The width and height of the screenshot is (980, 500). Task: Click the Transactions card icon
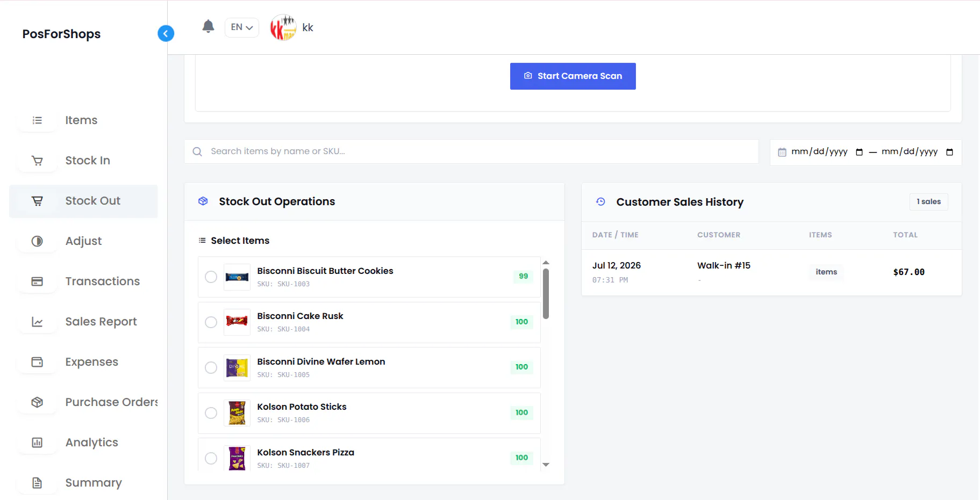click(37, 281)
